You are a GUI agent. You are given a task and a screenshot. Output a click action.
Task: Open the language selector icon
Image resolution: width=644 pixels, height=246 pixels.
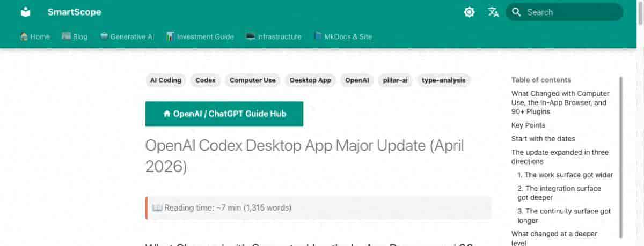(493, 12)
